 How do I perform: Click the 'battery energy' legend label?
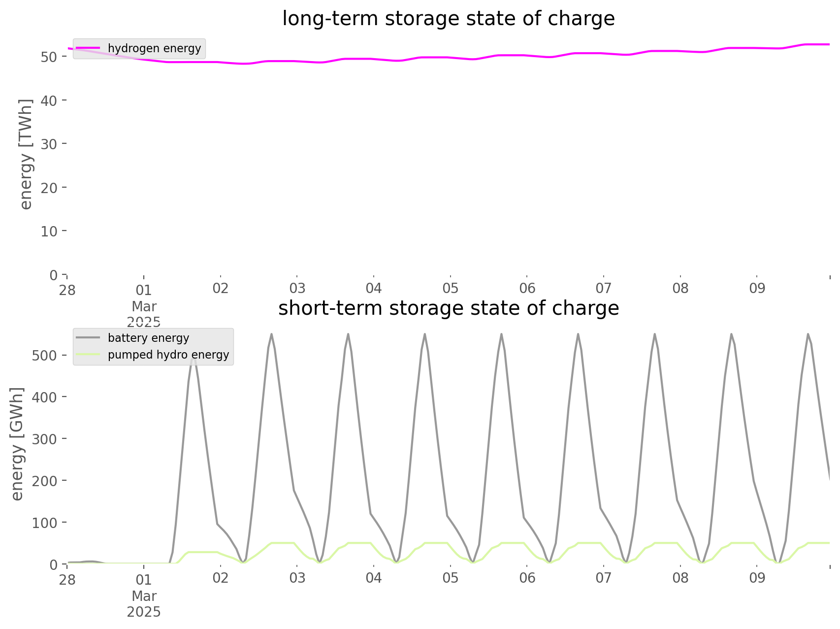(x=149, y=338)
